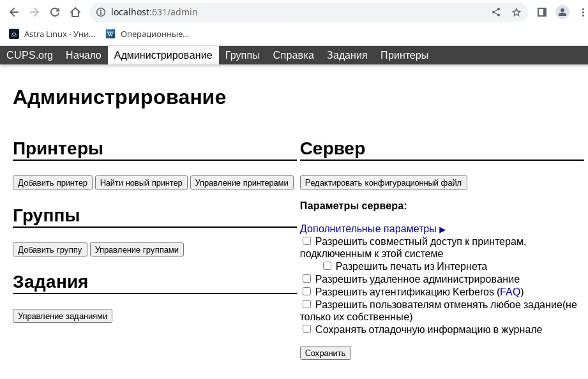The image size is (588, 379).
Task: Click the Параметры сервера: label
Action: tap(353, 206)
